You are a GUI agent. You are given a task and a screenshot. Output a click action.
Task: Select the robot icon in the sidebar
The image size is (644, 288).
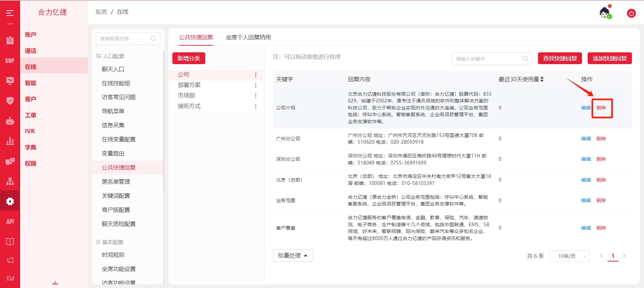(10, 121)
